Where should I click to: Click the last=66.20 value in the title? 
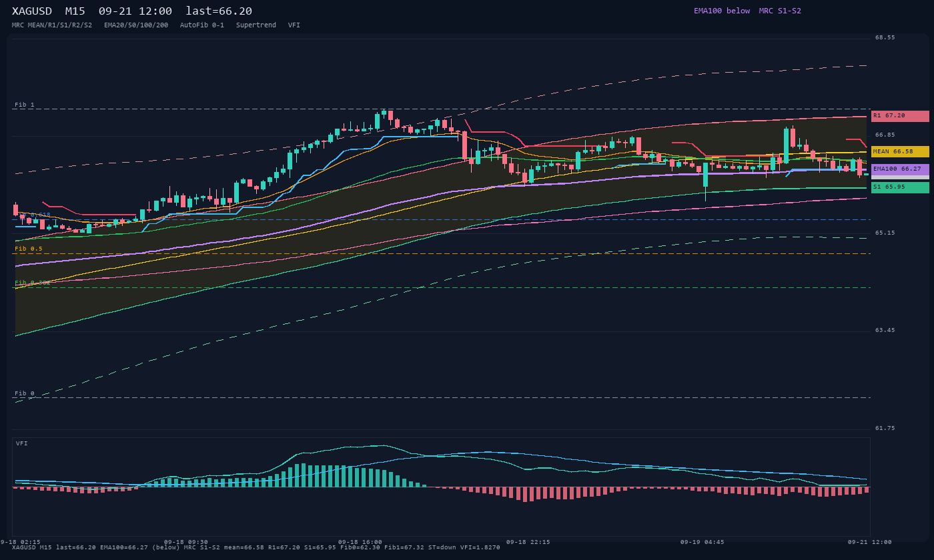click(219, 11)
